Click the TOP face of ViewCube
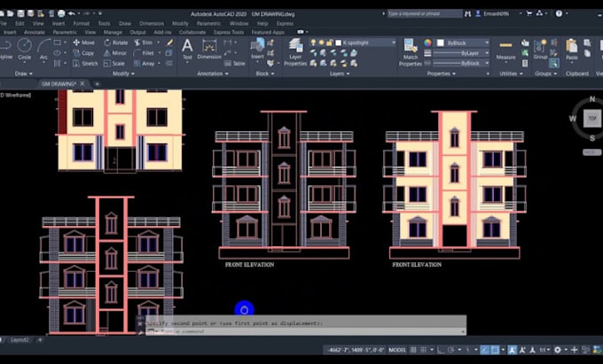Screen dimensions: 603x364 pos(591,119)
